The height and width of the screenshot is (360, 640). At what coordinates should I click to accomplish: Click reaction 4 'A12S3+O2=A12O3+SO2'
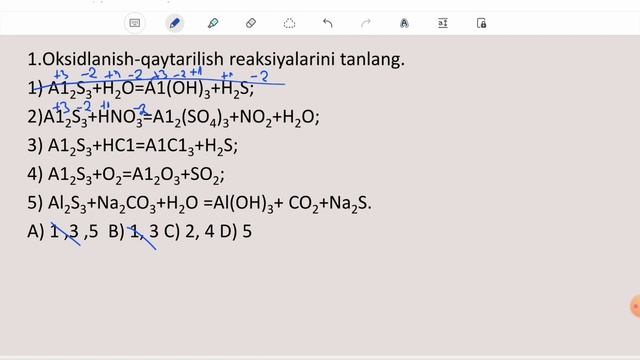[x=126, y=175]
